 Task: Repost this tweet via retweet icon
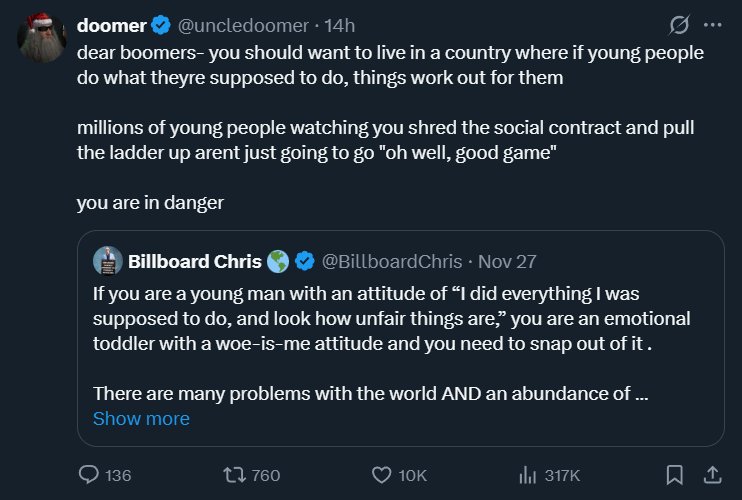[233, 474]
